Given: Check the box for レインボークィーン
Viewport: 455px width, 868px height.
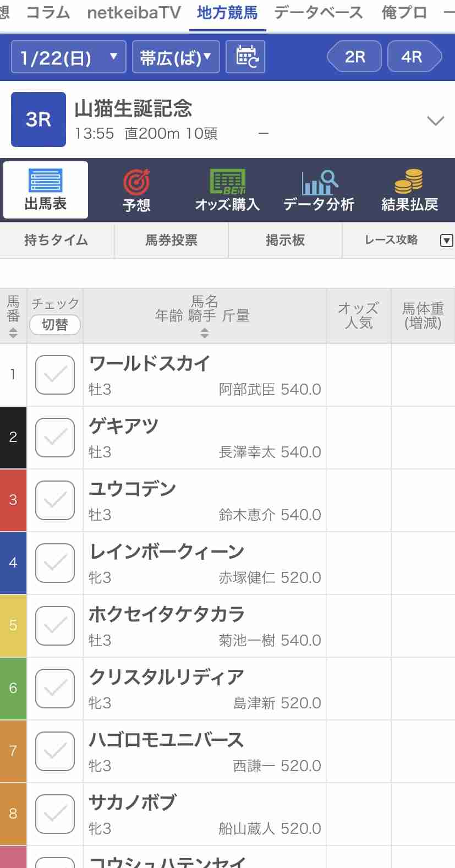Looking at the screenshot, I should 55,563.
